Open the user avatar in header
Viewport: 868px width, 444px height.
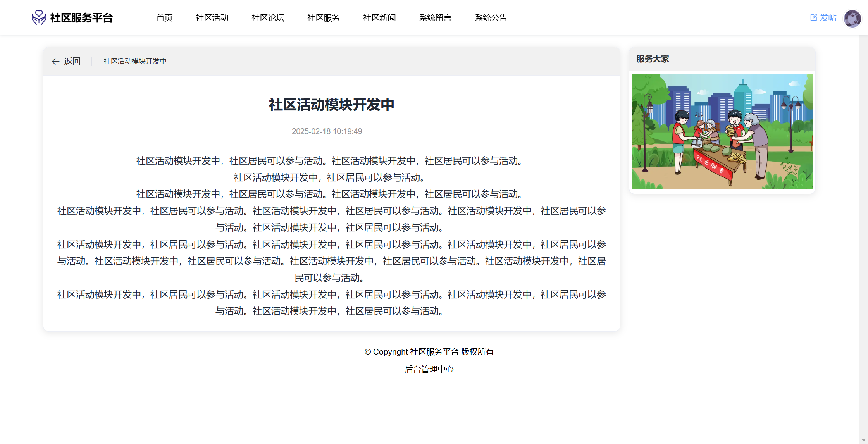pyautogui.click(x=852, y=18)
